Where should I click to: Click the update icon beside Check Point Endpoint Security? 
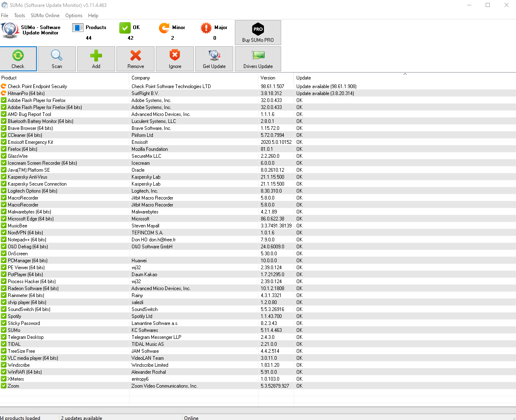[x=4, y=86]
